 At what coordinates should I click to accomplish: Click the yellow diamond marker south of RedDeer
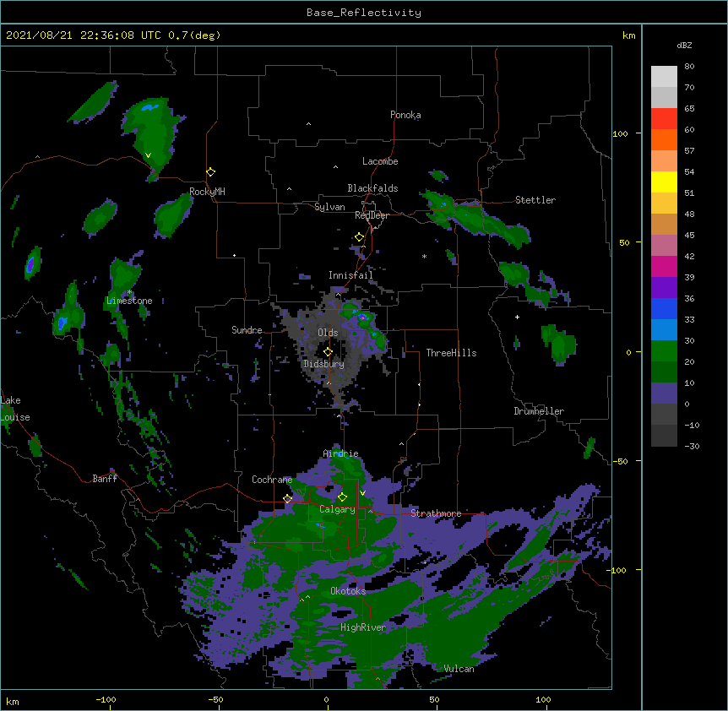click(359, 237)
